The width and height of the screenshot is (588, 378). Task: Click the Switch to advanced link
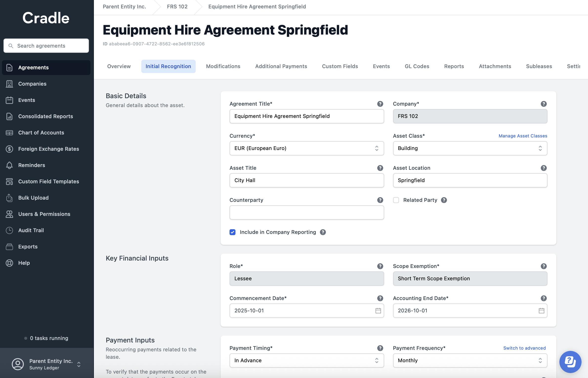524,348
